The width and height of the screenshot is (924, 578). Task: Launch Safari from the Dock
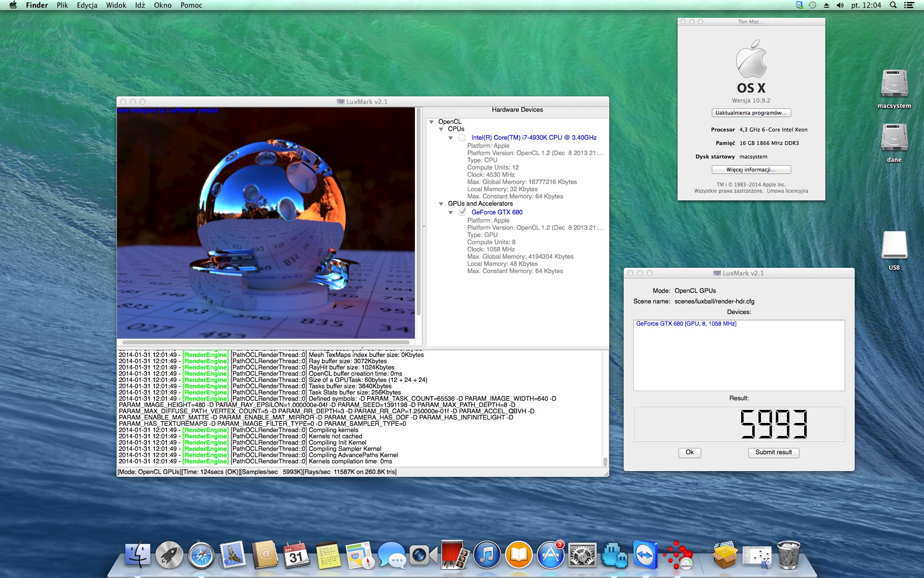[x=201, y=555]
